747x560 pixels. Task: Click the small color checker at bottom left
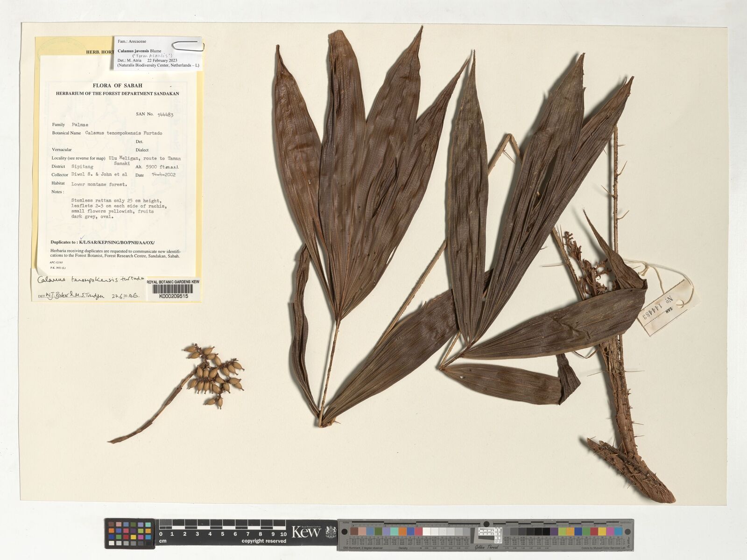coord(129,534)
